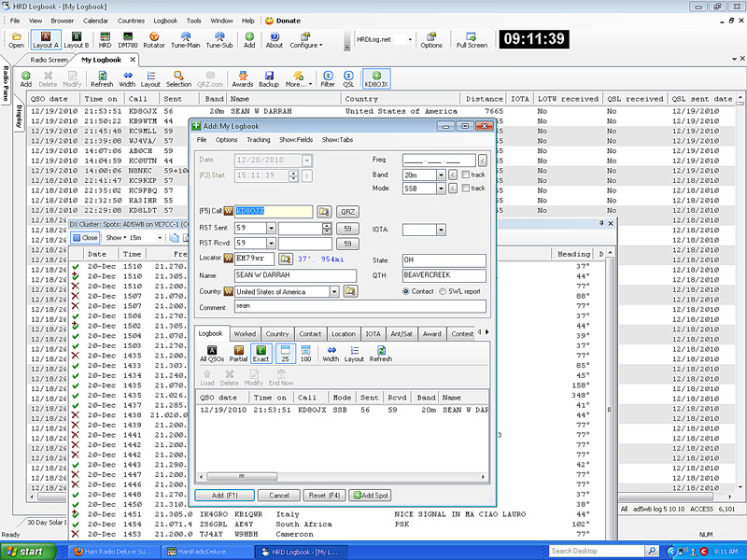
Task: Select All QSOs in the Add dialog
Action: click(212, 354)
